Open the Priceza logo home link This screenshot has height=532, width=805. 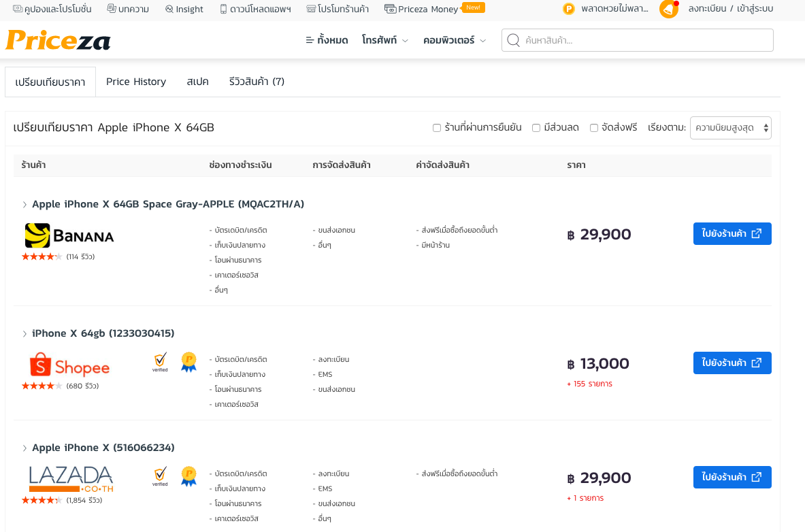[58, 40]
